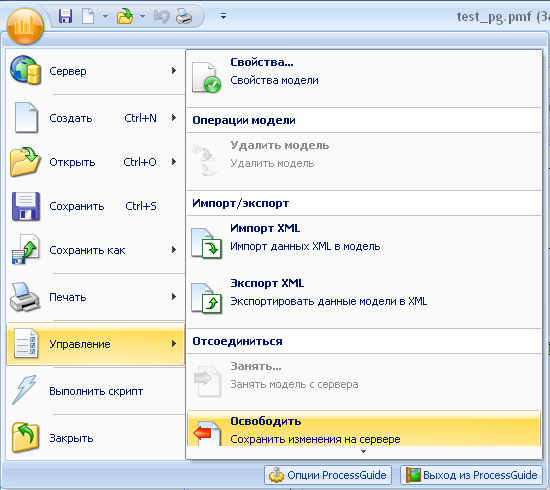Open Свойства... model properties
The width and height of the screenshot is (550, 490).
coord(364,79)
